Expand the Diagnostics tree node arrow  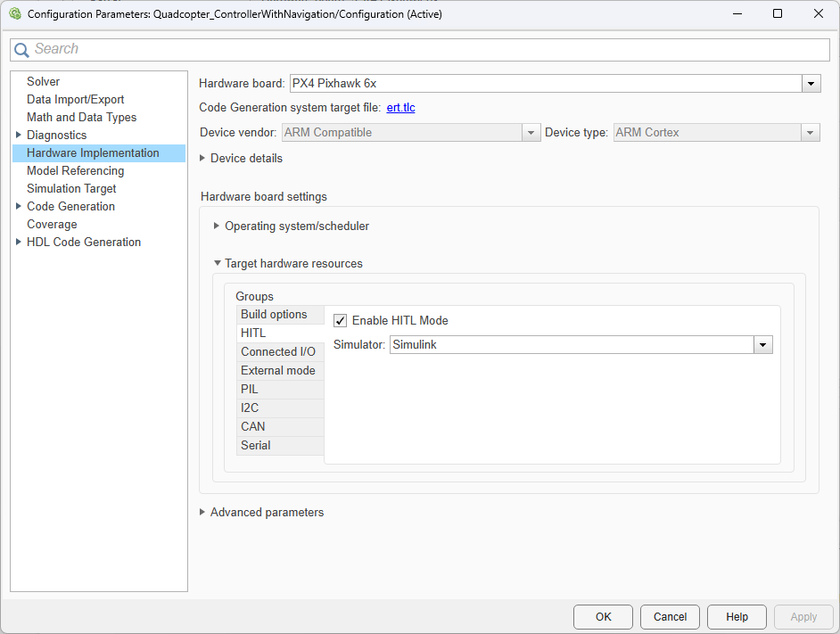click(x=18, y=135)
